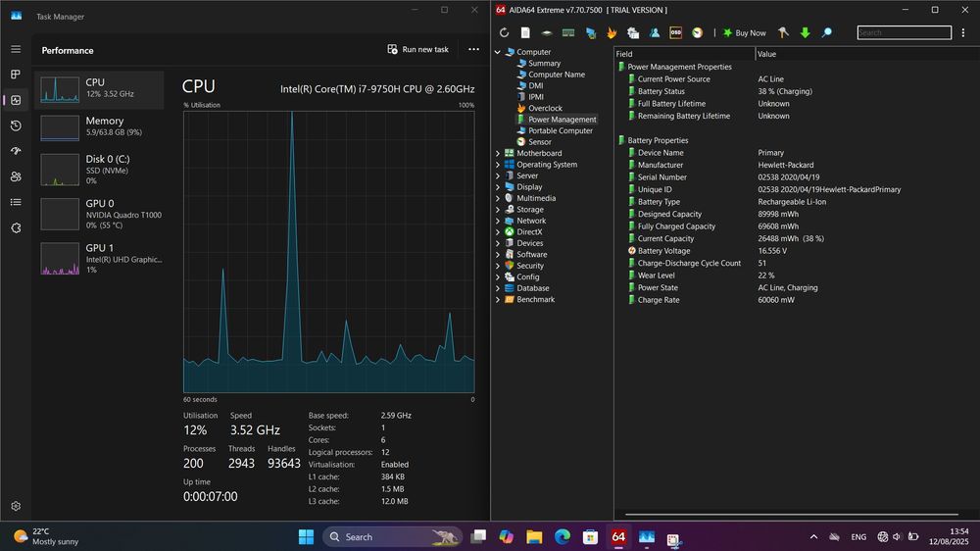
Task: Open Details page in Task Manager sidebar
Action: pyautogui.click(x=16, y=202)
